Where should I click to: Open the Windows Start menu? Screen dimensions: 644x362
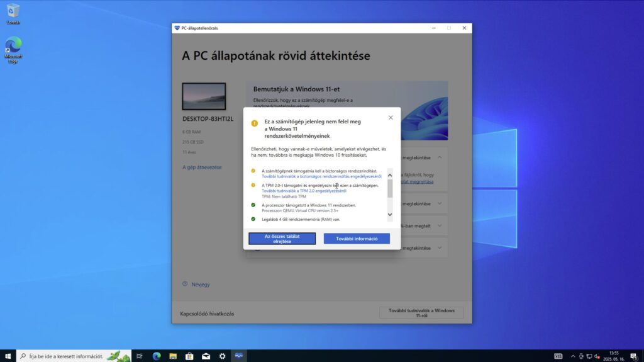pos(8,356)
